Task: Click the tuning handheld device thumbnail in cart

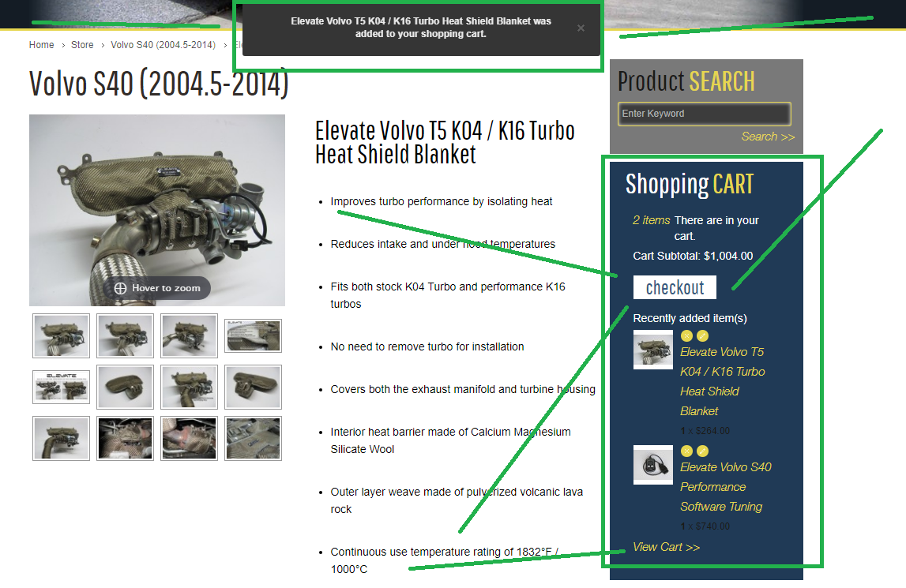Action: tap(653, 464)
